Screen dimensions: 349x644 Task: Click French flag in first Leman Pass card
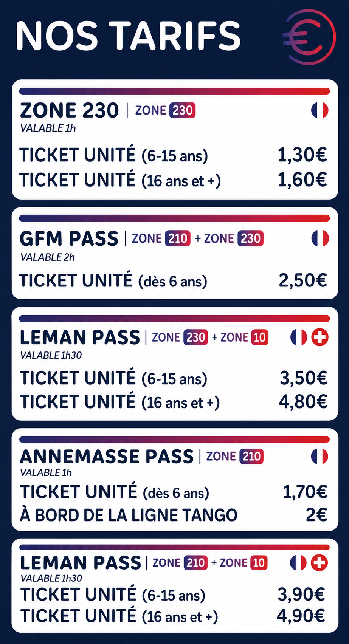tap(299, 337)
